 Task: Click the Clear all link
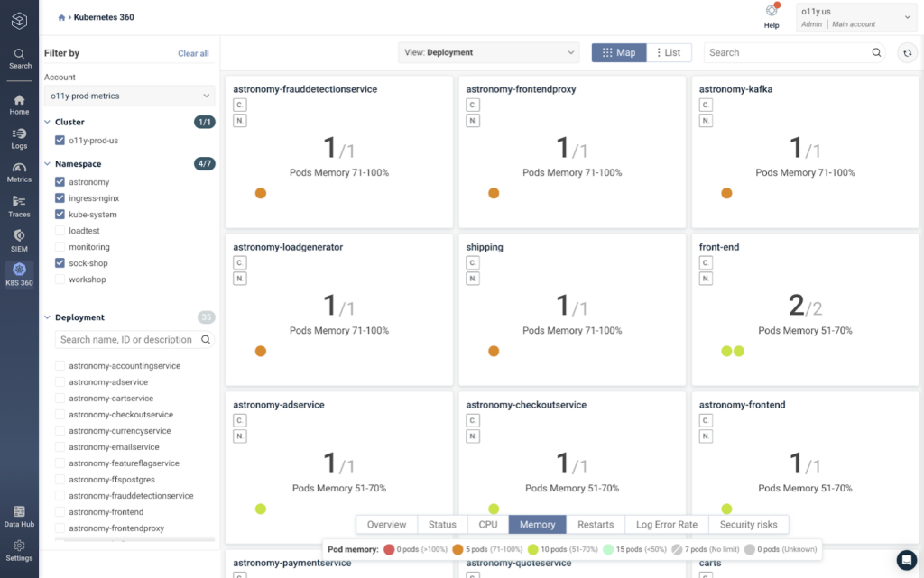pos(193,53)
